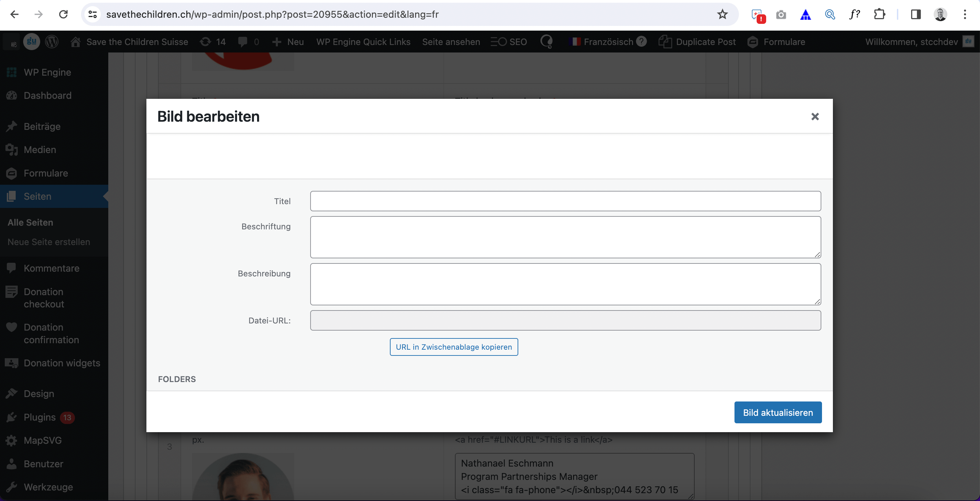Open the comments bubble in admin bar

click(248, 42)
